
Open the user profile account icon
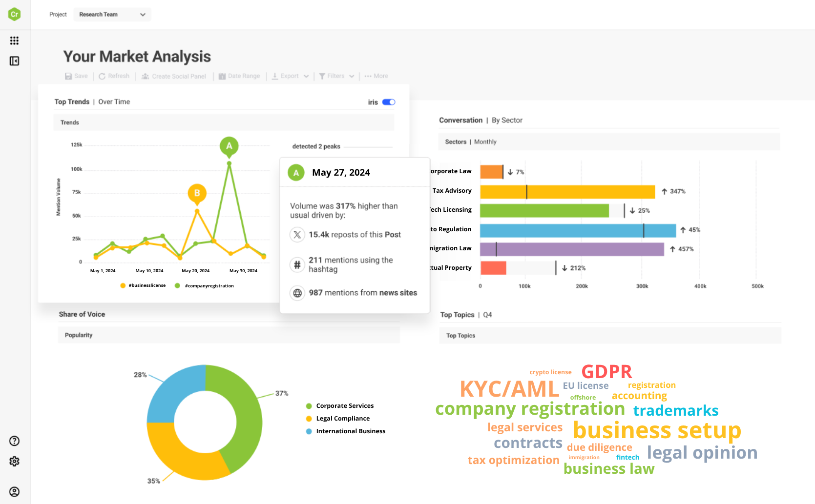click(15, 492)
